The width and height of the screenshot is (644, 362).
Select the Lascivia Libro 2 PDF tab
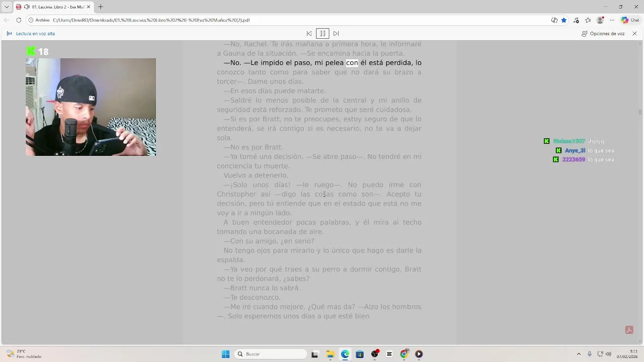(53, 7)
